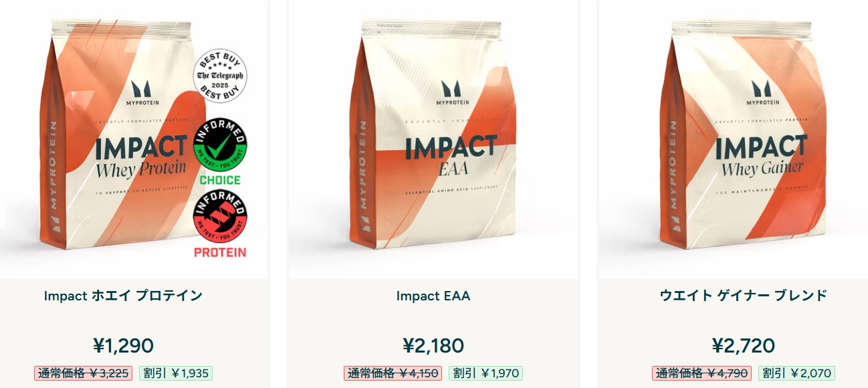Open the Impact Whey Protein product image

134,139
